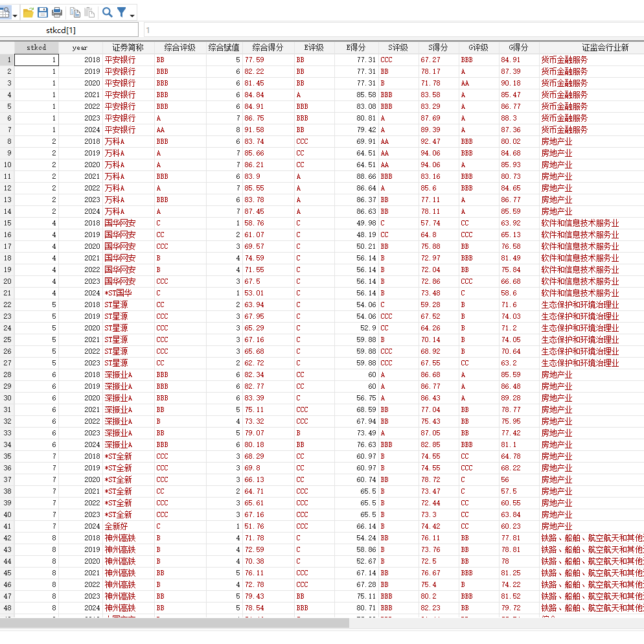Image resolution: width=644 pixels, height=644 pixels.
Task: Click G得分 value 58.6
Action: pyautogui.click(x=509, y=293)
